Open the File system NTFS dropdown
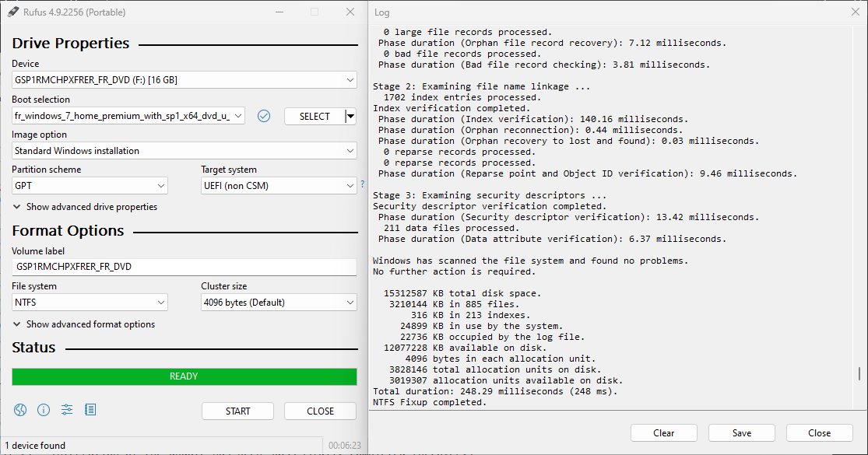The height and width of the screenshot is (455, 868). pos(90,303)
